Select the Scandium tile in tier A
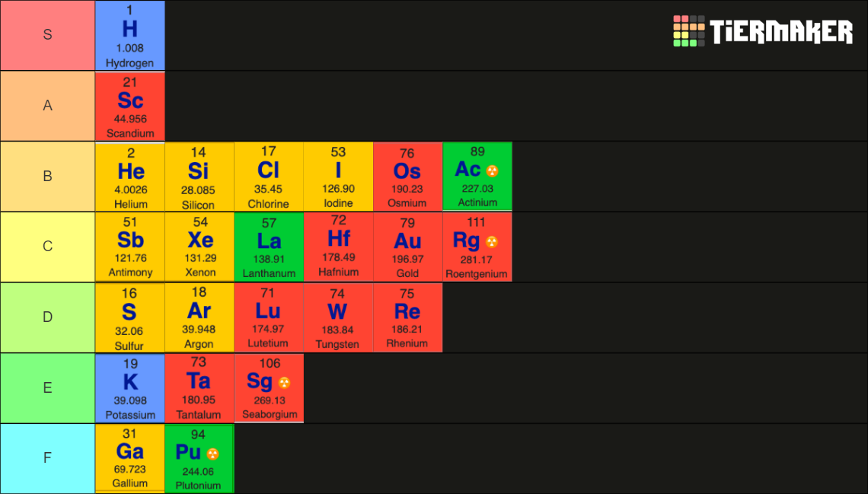The height and width of the screenshot is (494, 868). [129, 106]
